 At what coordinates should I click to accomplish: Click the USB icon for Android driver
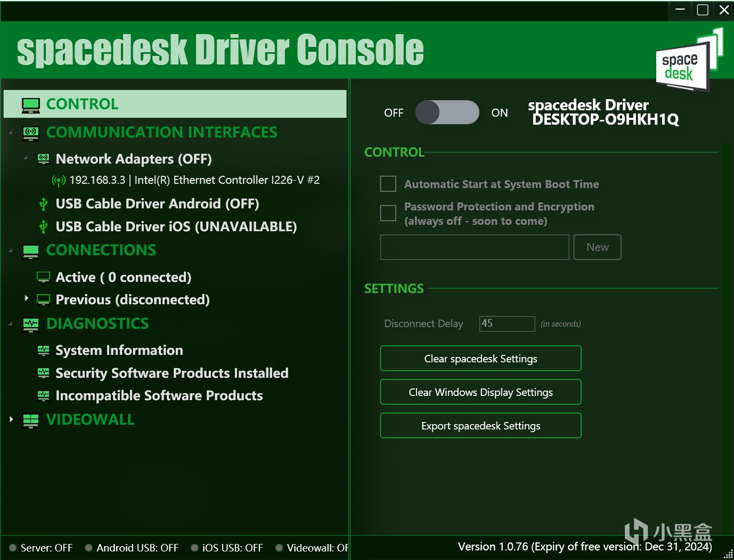point(44,204)
